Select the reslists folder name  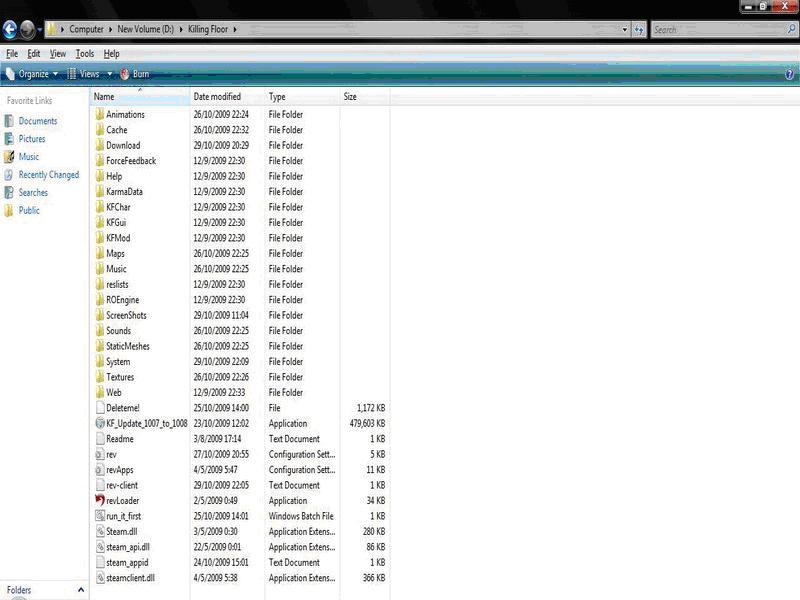[117, 284]
